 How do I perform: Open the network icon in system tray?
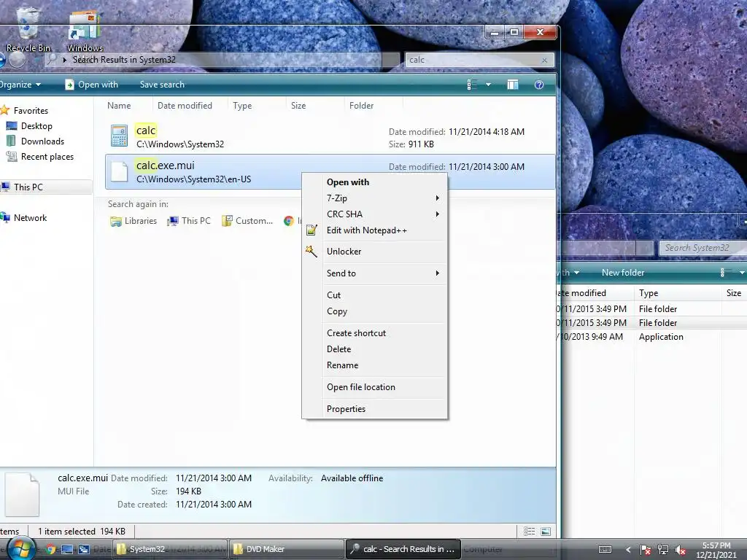click(662, 550)
